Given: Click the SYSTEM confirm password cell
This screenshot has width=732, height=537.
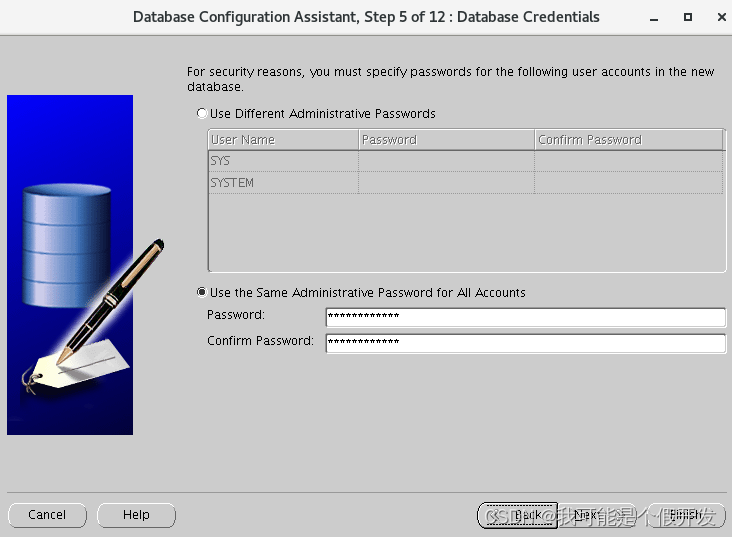Looking at the screenshot, I should (x=629, y=183).
